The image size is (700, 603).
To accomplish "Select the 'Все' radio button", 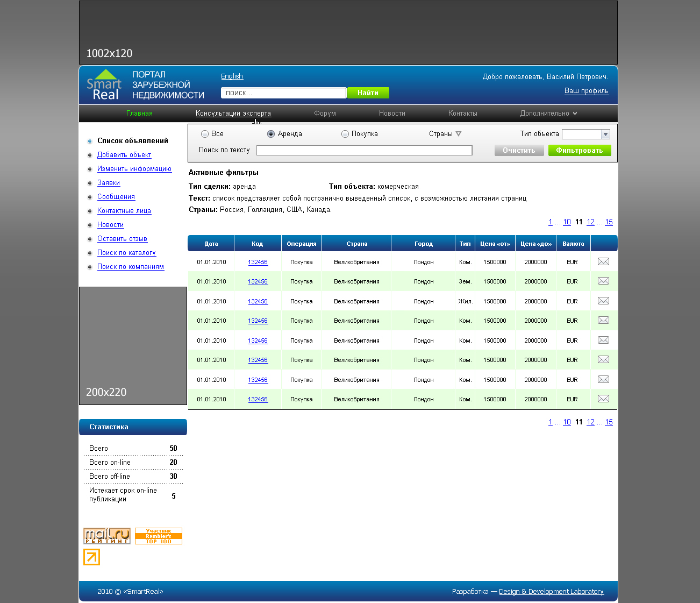I will [x=205, y=134].
